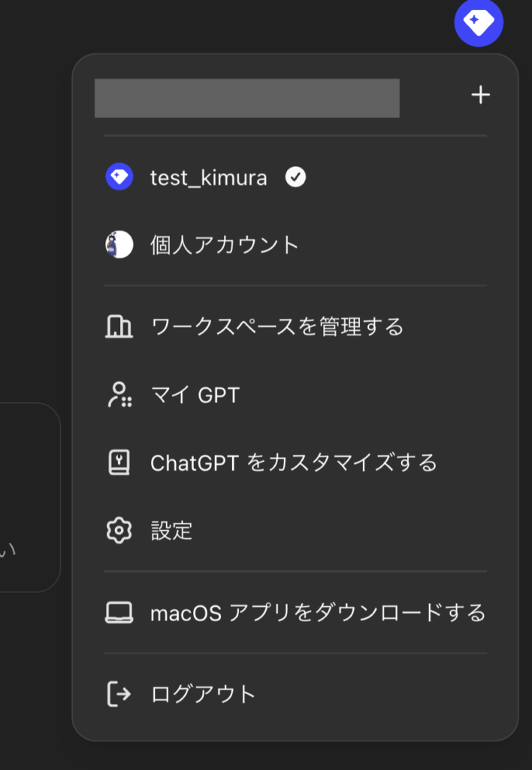Open マイ GPT page
This screenshot has width=532, height=770.
click(x=195, y=395)
